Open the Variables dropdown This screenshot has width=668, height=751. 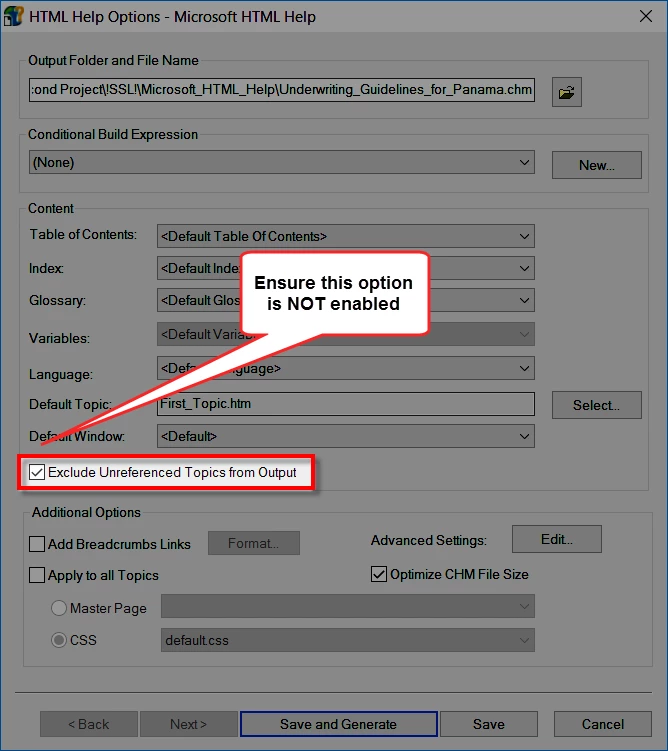click(x=346, y=334)
